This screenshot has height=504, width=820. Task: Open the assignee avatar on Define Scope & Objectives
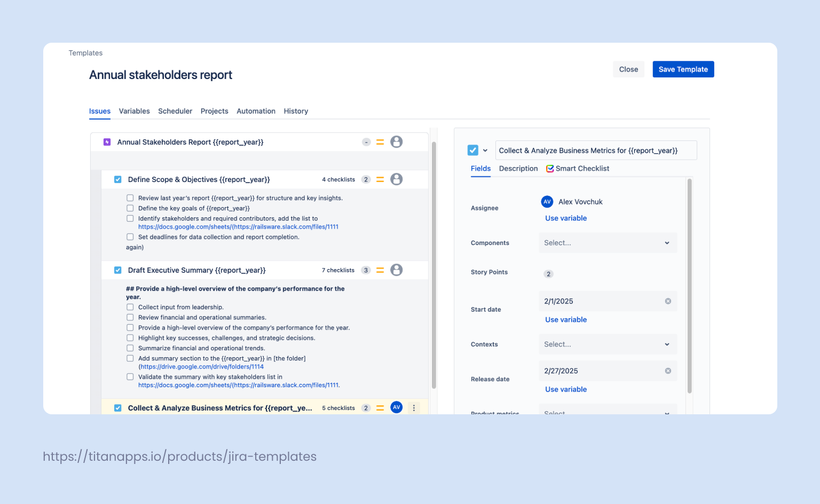[x=396, y=179]
